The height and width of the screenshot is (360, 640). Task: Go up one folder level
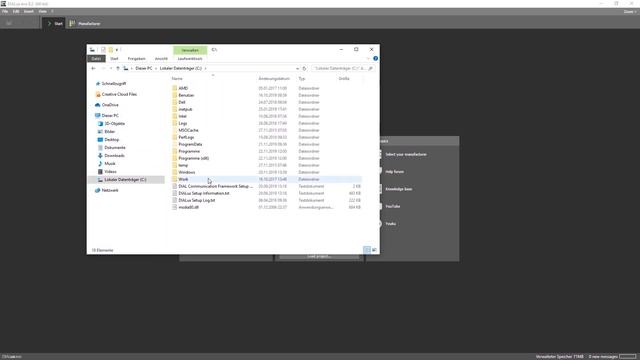coord(118,69)
